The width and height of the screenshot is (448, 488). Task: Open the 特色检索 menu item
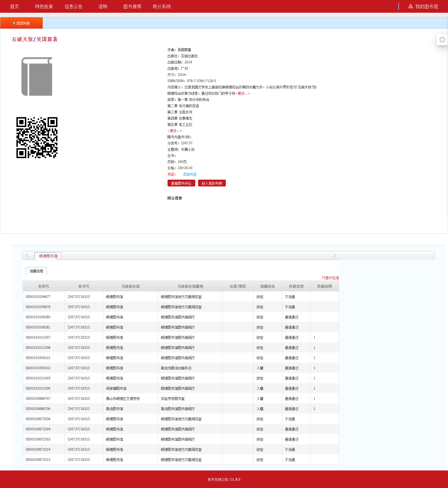point(44,7)
